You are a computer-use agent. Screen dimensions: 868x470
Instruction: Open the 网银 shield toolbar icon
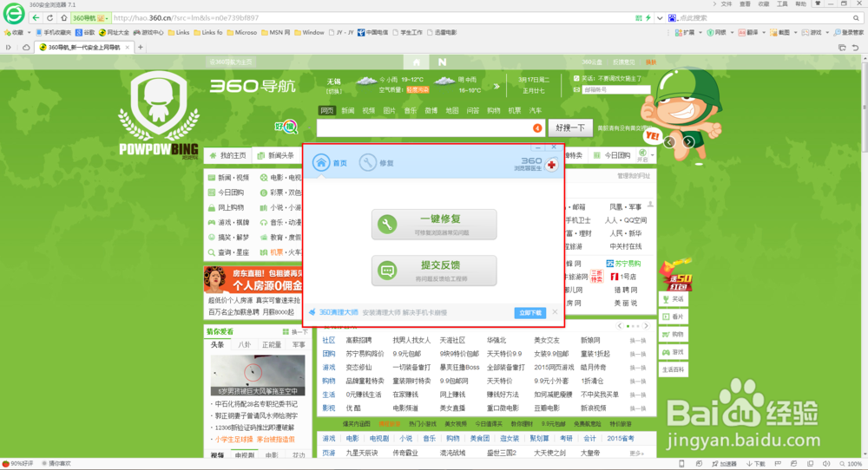716,33
